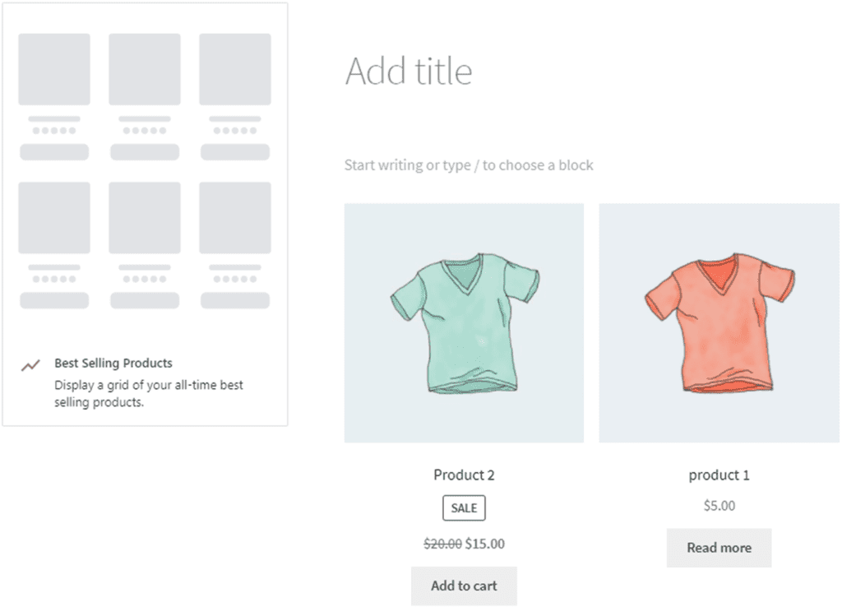Open the Product 2 title link
842x616 pixels.
[x=464, y=475]
